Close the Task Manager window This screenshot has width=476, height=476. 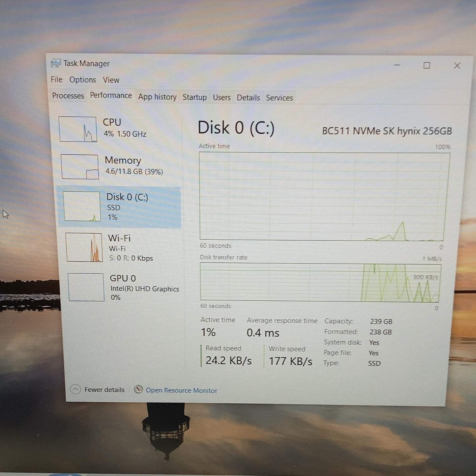(457, 66)
